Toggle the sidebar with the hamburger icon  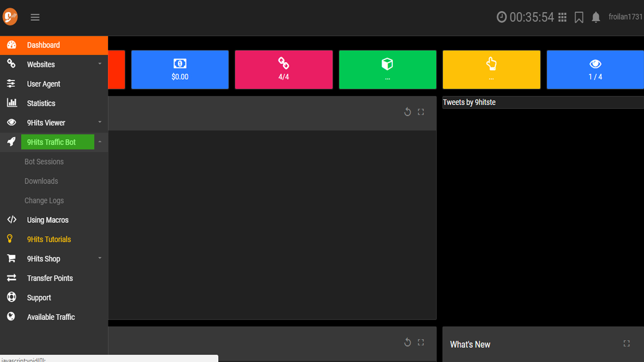click(35, 17)
